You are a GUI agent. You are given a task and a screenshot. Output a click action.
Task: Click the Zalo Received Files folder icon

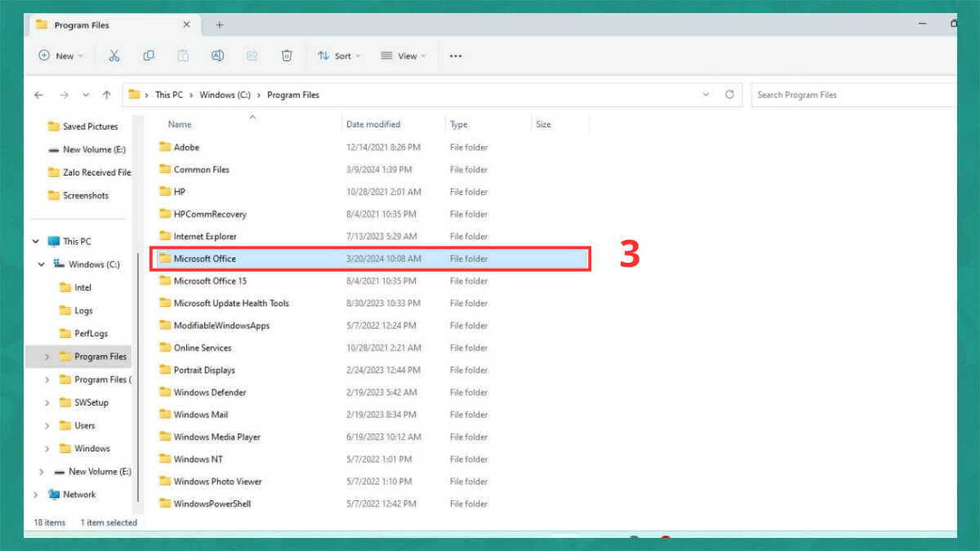pyautogui.click(x=54, y=173)
